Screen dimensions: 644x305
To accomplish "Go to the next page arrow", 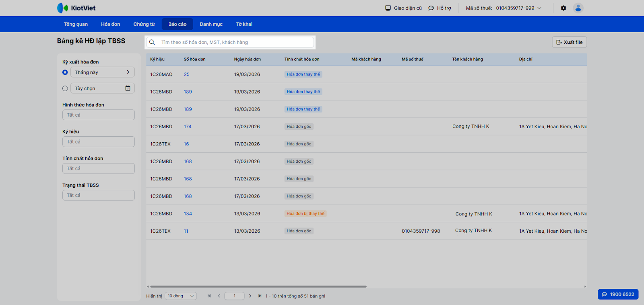I will click(250, 296).
